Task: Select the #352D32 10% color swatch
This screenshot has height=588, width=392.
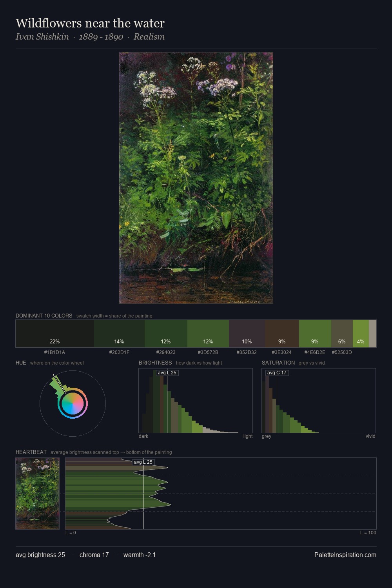Action: coord(247,334)
